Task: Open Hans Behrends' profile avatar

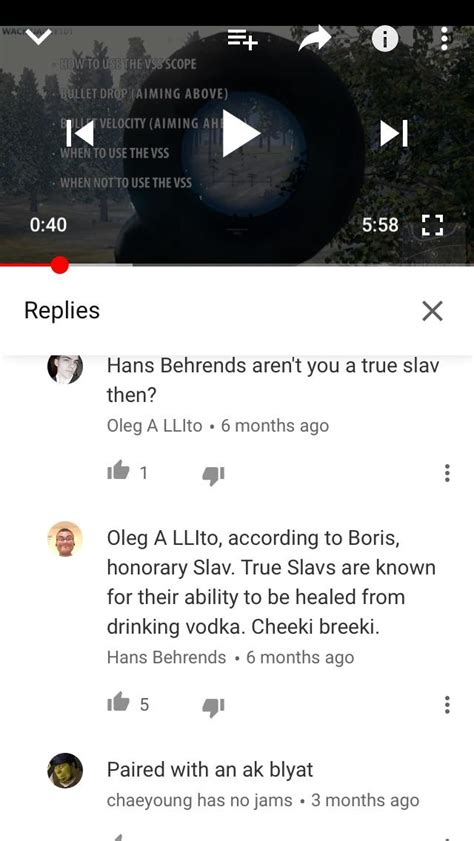Action: point(65,539)
